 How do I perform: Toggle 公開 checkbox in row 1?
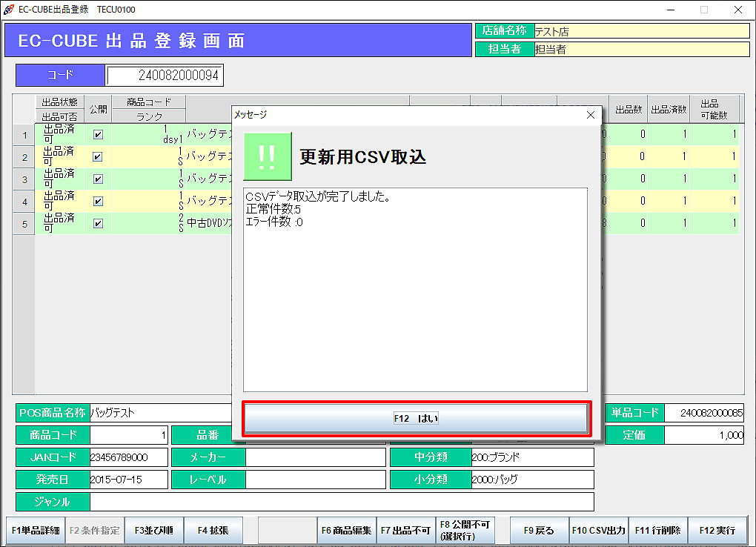[x=98, y=135]
